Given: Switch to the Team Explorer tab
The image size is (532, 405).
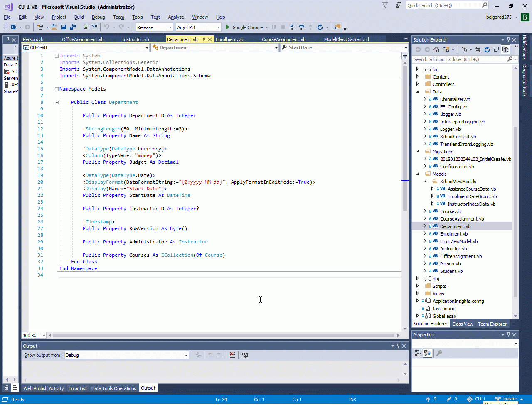Looking at the screenshot, I should coord(492,324).
